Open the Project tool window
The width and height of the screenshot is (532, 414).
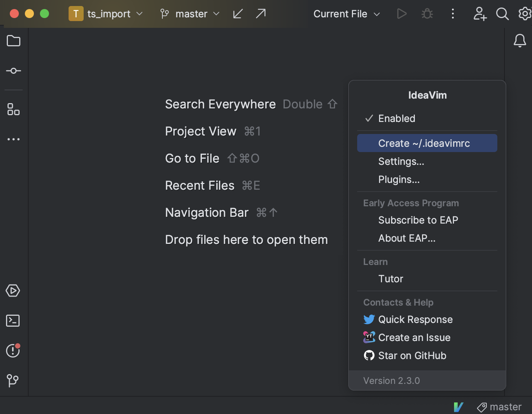[x=14, y=41]
